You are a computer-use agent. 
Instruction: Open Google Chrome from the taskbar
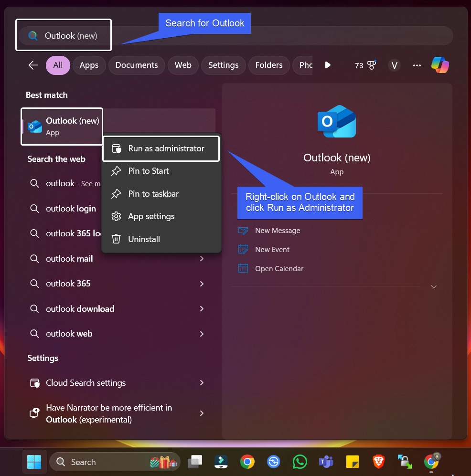pos(247,462)
